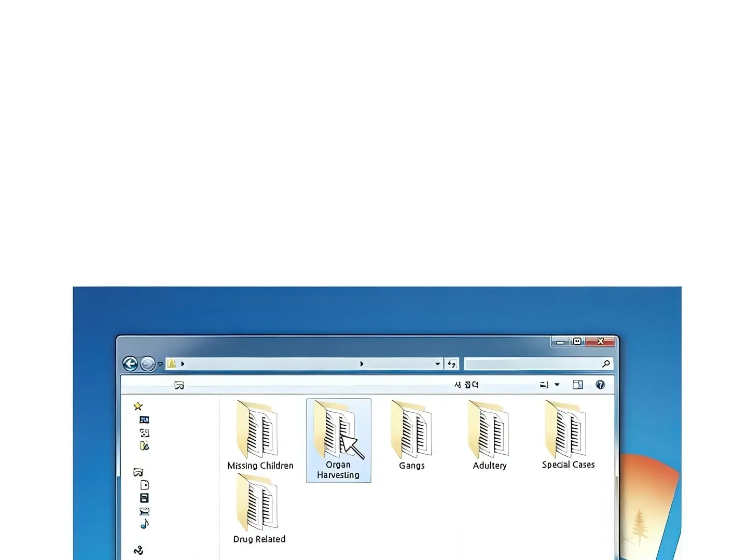Expand the view options dropdown arrow
747x560 pixels.
coord(557,385)
